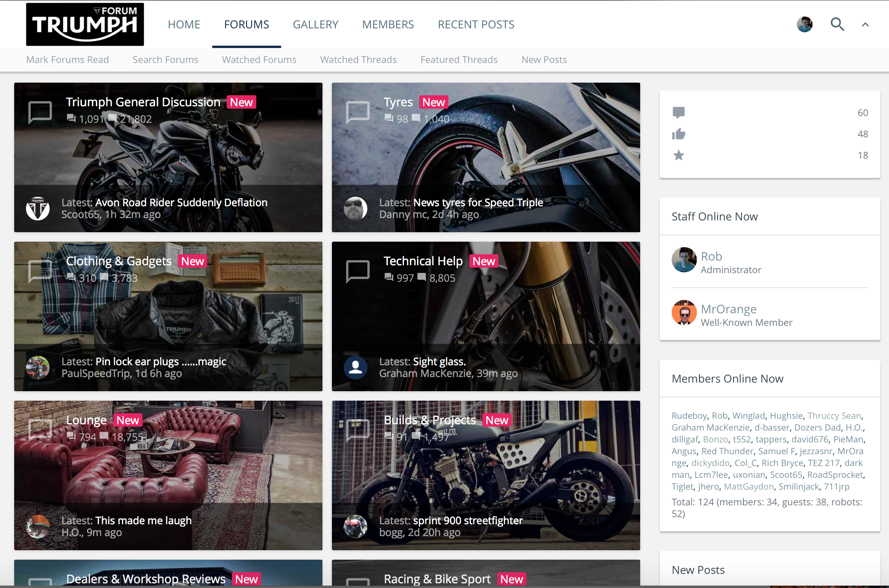Image resolution: width=889 pixels, height=588 pixels.
Task: Open Featured Threads
Action: [x=459, y=59]
